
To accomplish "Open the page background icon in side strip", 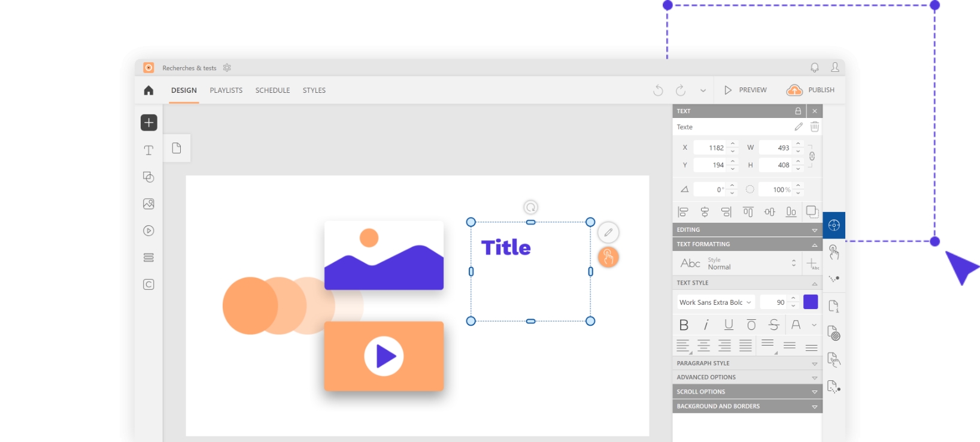I will click(x=834, y=333).
